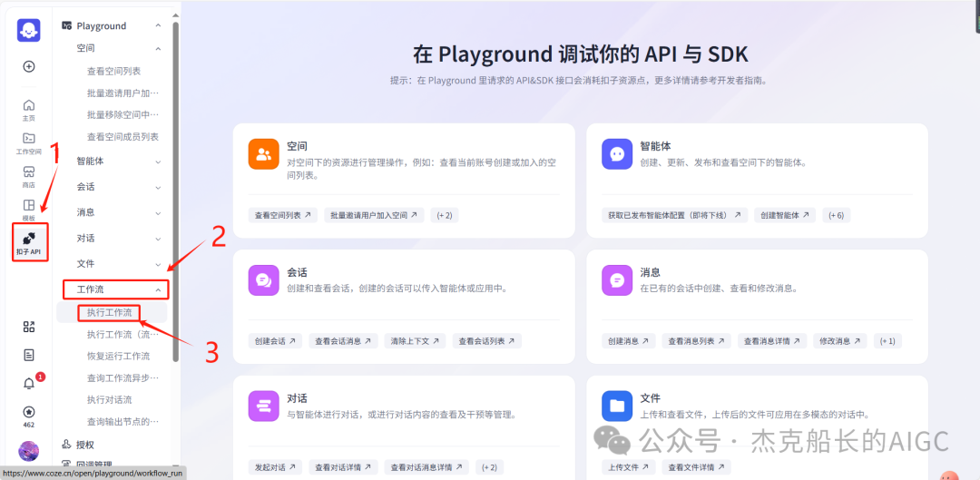Select 查询输出节点的… in sidebar
Image resolution: width=980 pixels, height=480 pixels.
pyautogui.click(x=123, y=422)
